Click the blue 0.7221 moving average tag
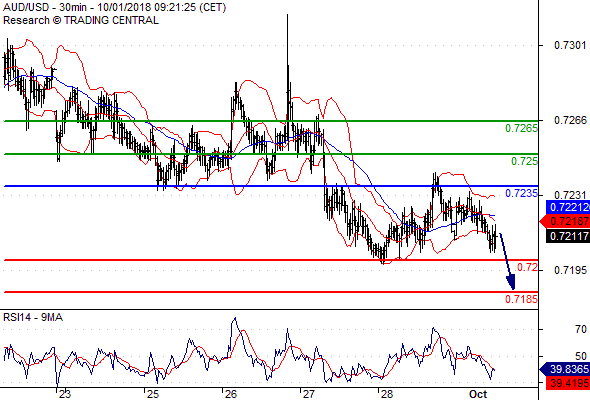This screenshot has width=590, height=400. pos(568,207)
